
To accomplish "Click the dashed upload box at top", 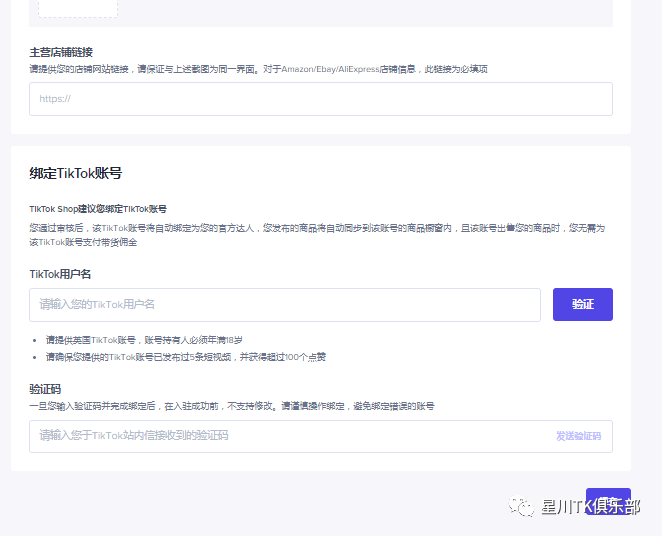I will (x=78, y=8).
